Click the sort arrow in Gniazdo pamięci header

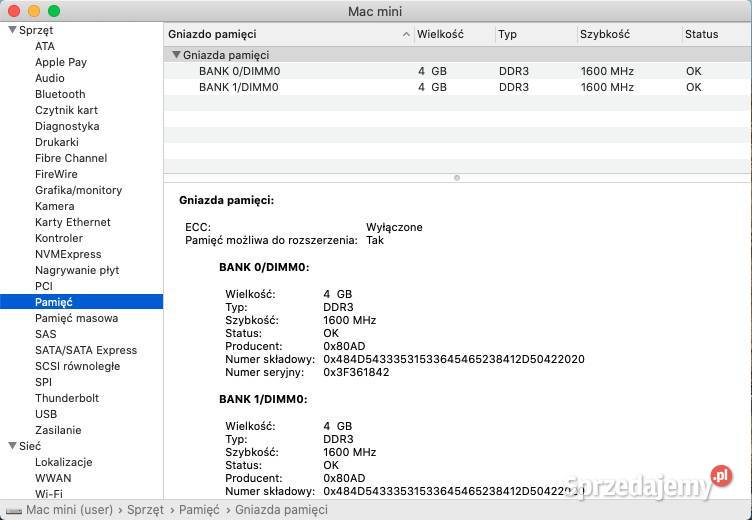406,34
